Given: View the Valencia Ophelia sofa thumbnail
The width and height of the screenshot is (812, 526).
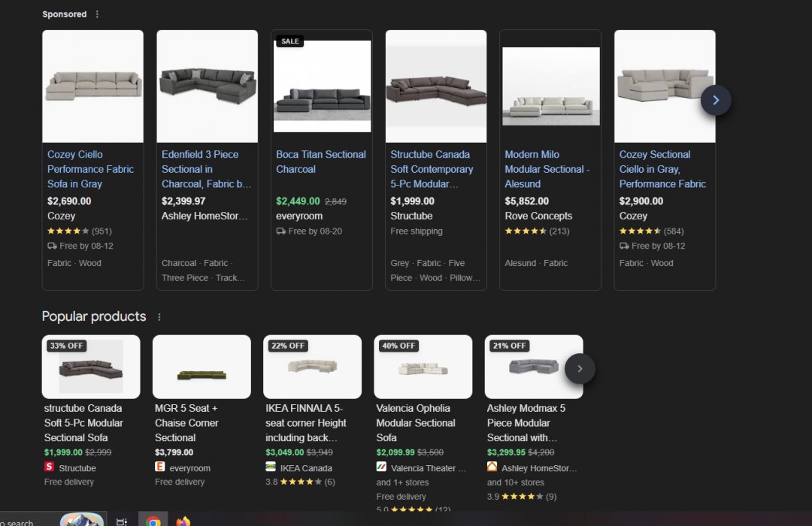Looking at the screenshot, I should [423, 367].
